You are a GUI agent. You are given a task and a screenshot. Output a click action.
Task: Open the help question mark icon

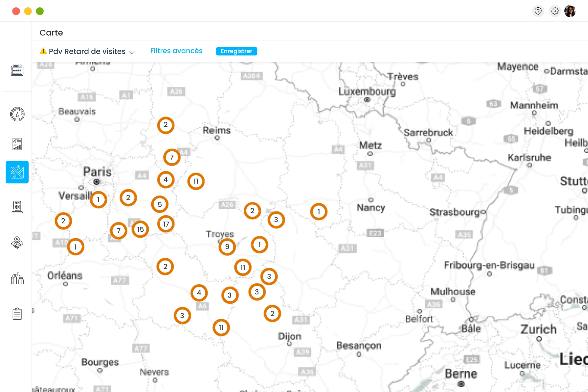[x=538, y=11]
